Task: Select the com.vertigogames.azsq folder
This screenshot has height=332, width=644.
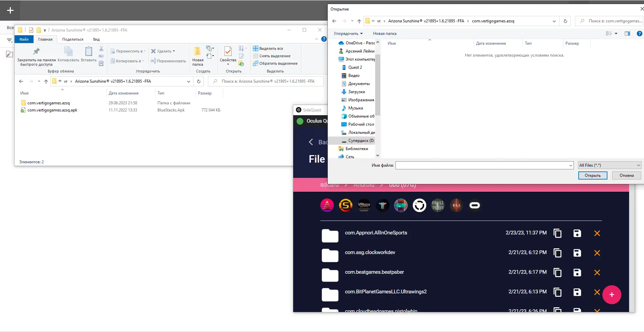Action: 48,103
